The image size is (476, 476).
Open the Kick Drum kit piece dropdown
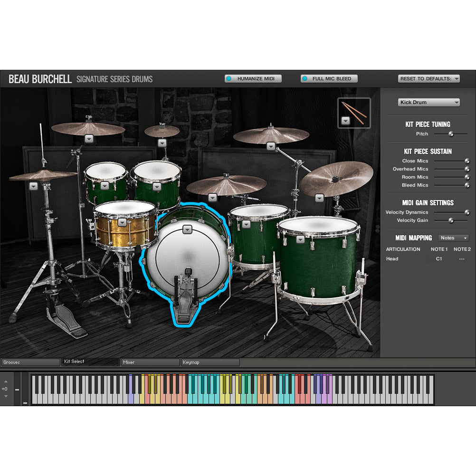click(428, 102)
